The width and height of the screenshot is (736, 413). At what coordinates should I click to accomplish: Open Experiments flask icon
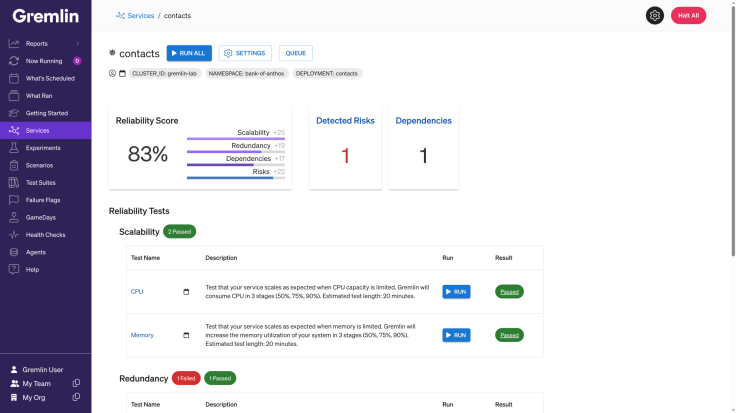[x=14, y=148]
